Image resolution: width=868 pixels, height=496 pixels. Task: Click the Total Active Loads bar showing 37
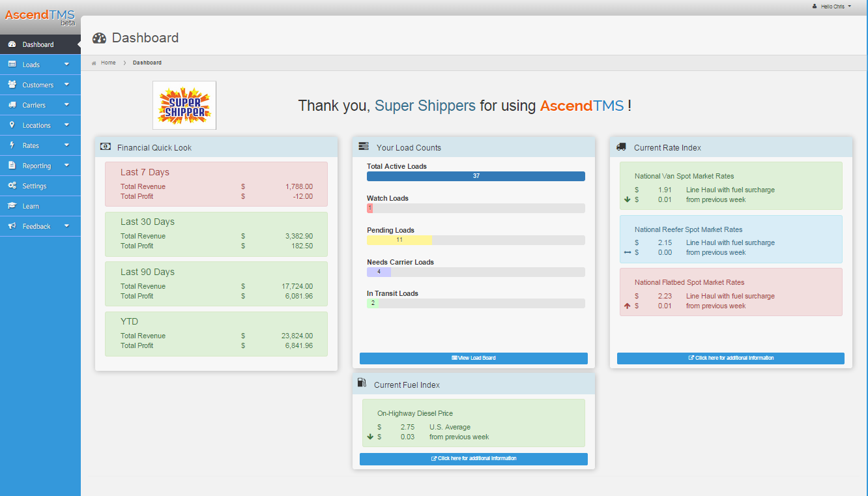tap(476, 176)
